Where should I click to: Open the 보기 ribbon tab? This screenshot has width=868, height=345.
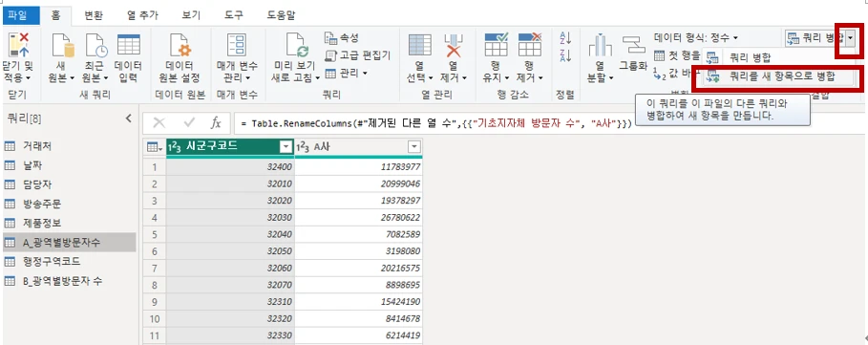click(x=191, y=15)
